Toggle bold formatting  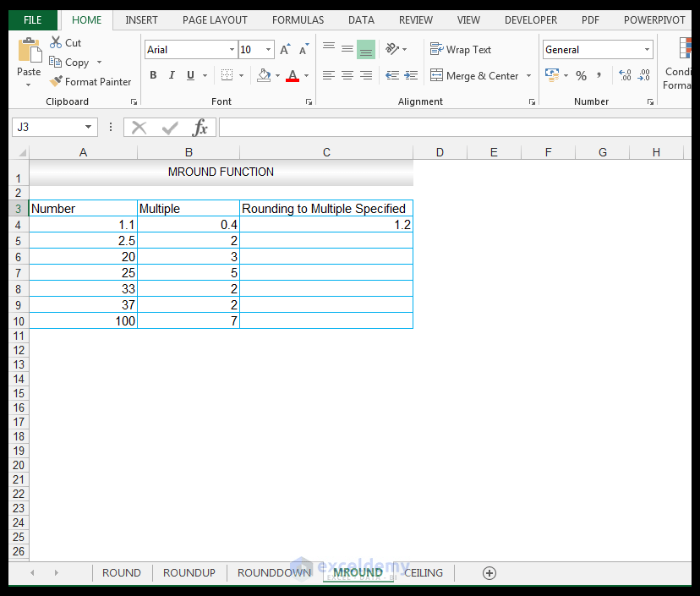[153, 75]
